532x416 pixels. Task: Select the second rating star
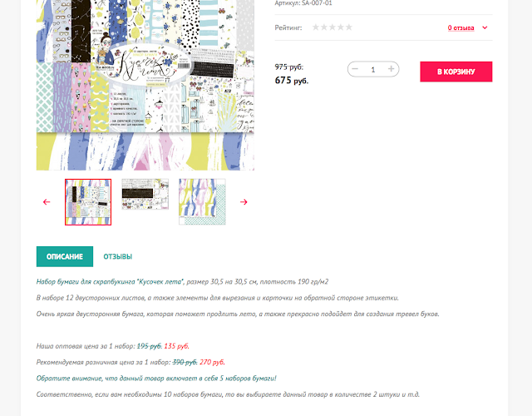point(324,27)
